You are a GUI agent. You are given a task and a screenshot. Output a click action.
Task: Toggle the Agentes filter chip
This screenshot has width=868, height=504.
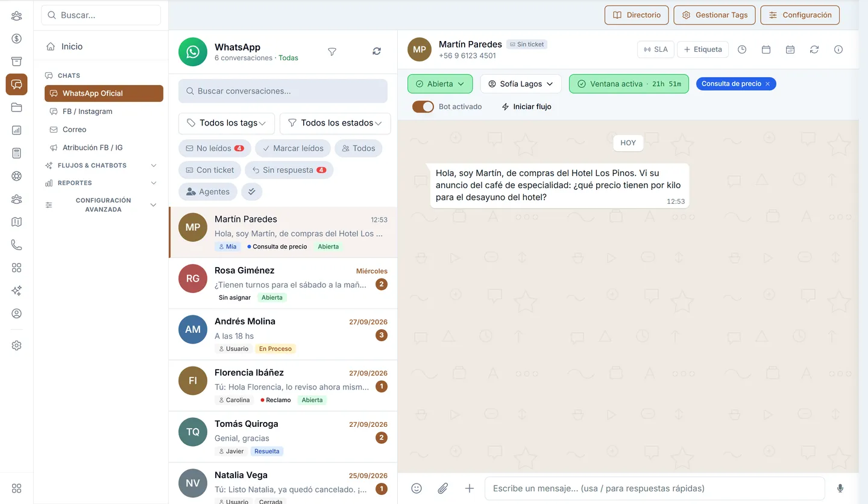[x=208, y=192]
